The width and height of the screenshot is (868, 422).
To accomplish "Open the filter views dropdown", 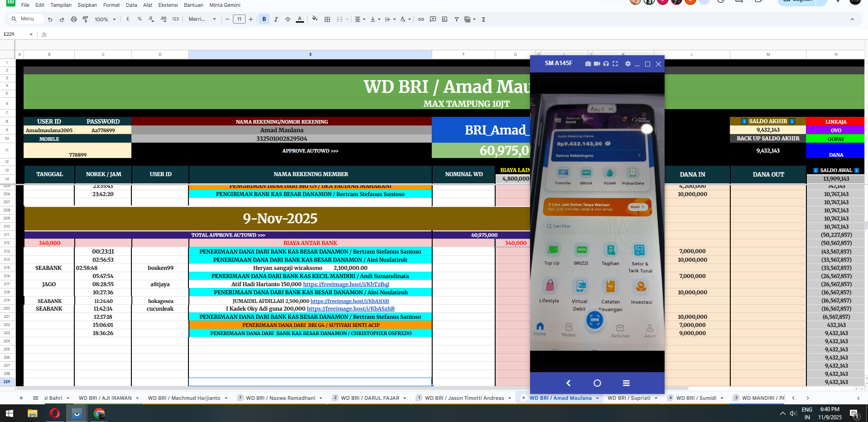I will pyautogui.click(x=470, y=19).
